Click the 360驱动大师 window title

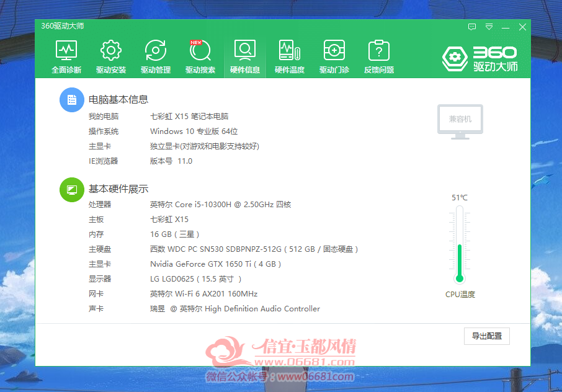coord(63,26)
